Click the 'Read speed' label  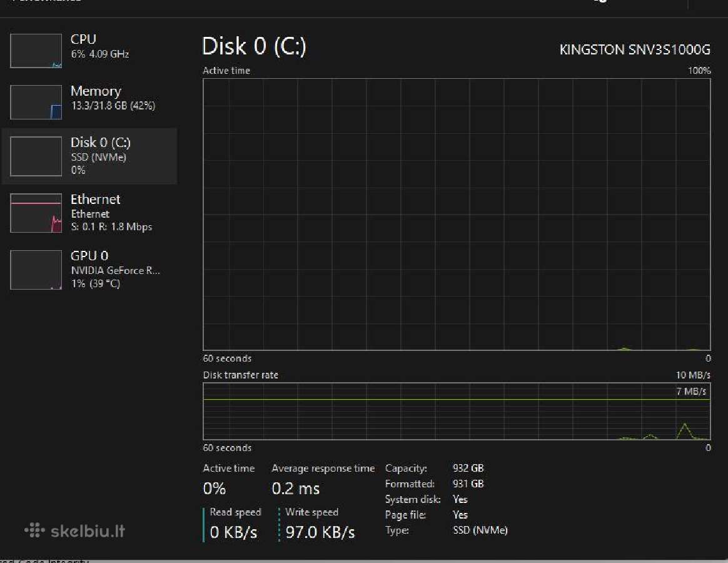(x=235, y=512)
